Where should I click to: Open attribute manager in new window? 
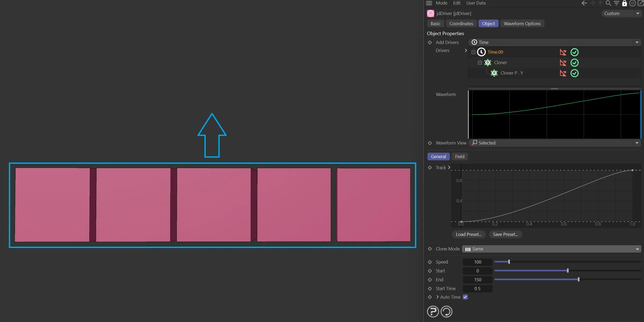click(641, 3)
